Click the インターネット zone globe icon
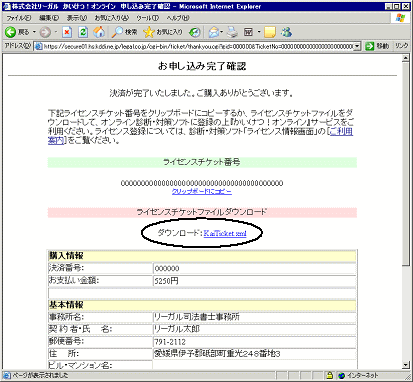The width and height of the screenshot is (413, 382). click(341, 376)
